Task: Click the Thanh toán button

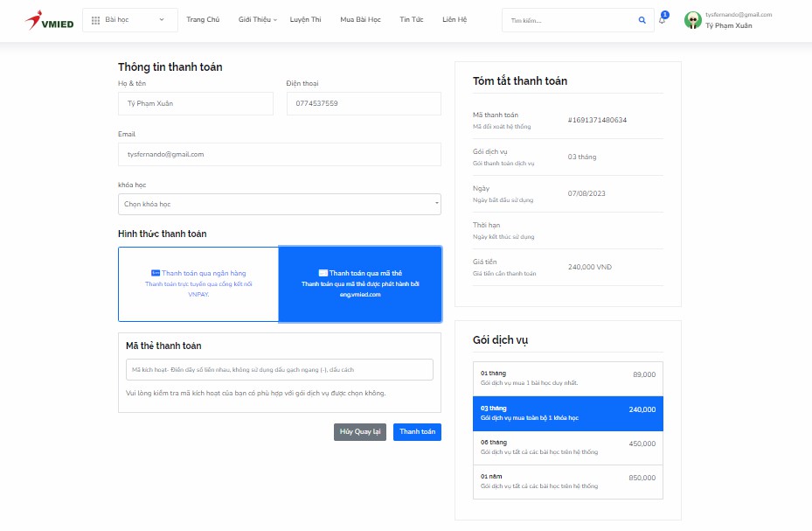Action: click(418, 432)
